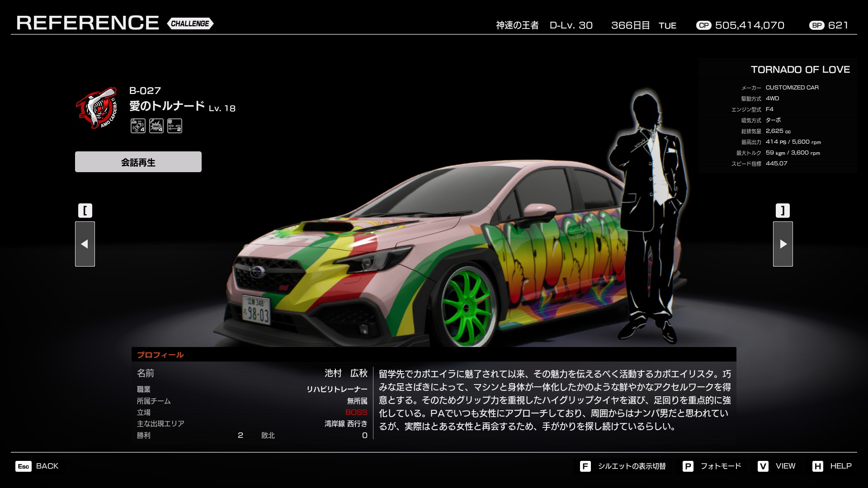Click the DMG damage skill icon

coord(156,126)
